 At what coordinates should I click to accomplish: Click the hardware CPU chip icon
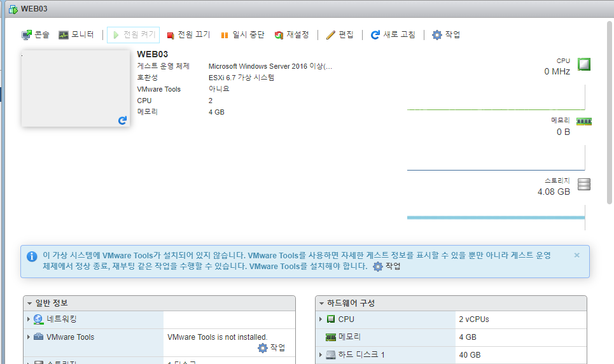331,319
